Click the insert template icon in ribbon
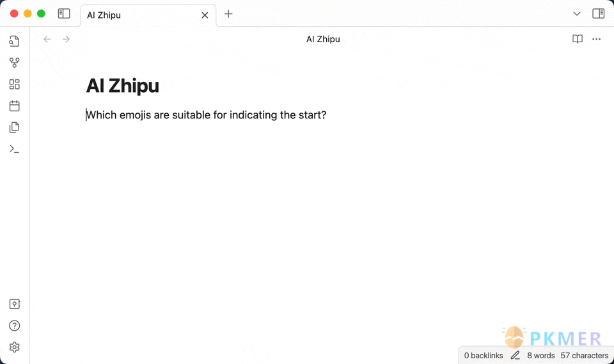 [x=14, y=127]
